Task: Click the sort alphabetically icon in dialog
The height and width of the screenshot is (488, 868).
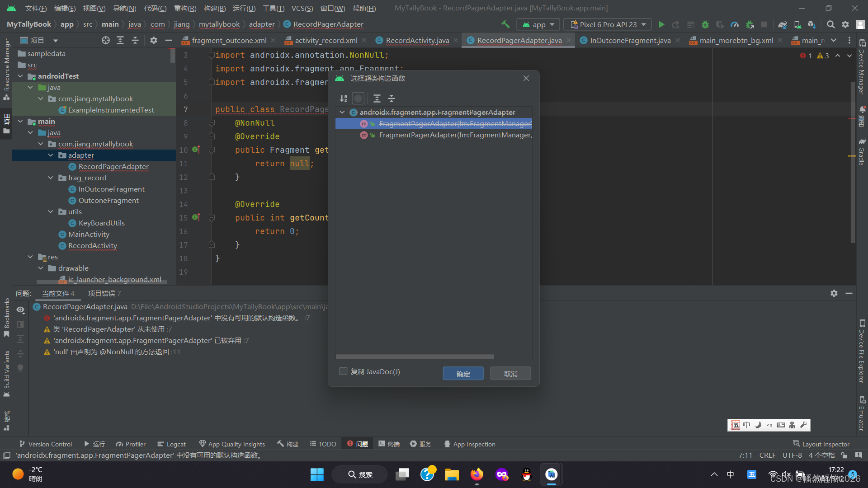Action: 344,99
